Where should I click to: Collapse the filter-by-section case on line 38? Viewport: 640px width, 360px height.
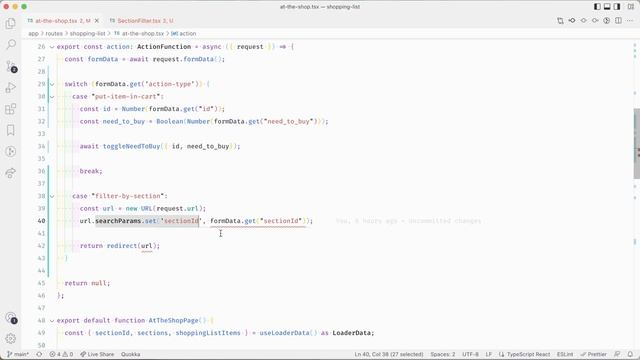[x=52, y=196]
